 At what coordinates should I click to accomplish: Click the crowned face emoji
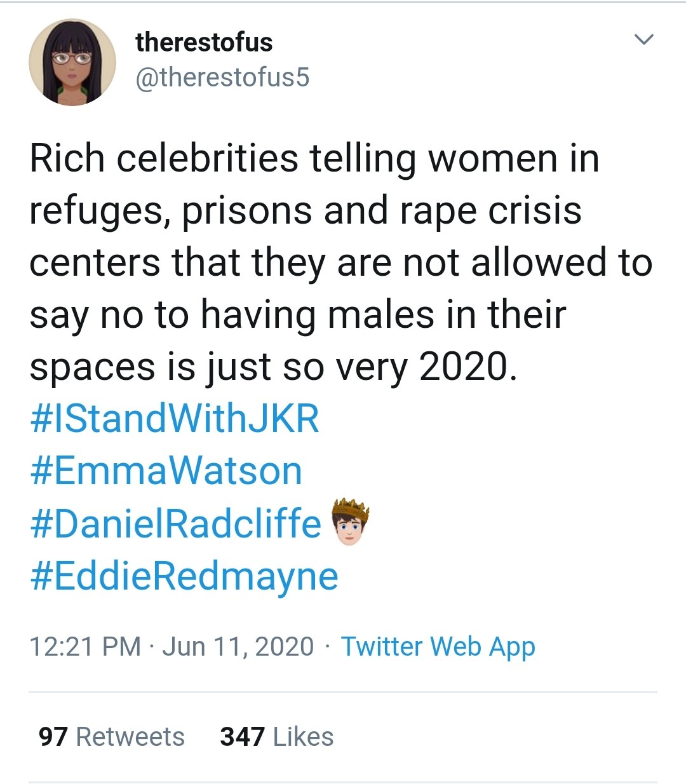coord(350,523)
